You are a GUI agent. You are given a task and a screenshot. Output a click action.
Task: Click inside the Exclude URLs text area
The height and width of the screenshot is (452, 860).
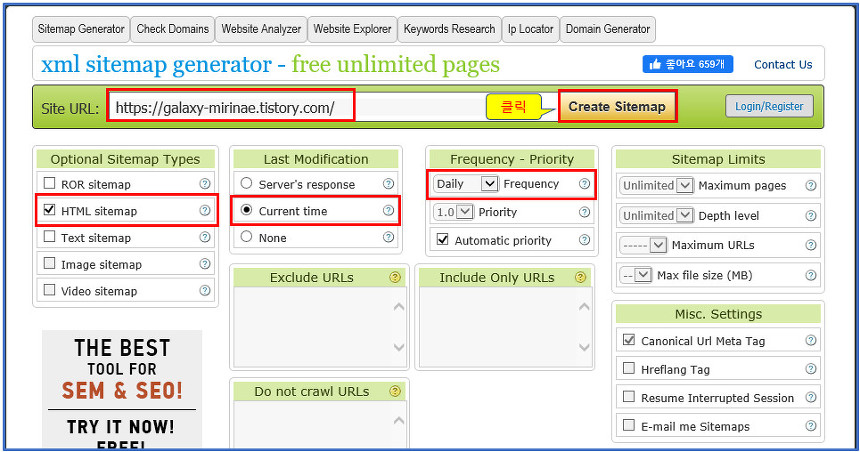click(314, 327)
